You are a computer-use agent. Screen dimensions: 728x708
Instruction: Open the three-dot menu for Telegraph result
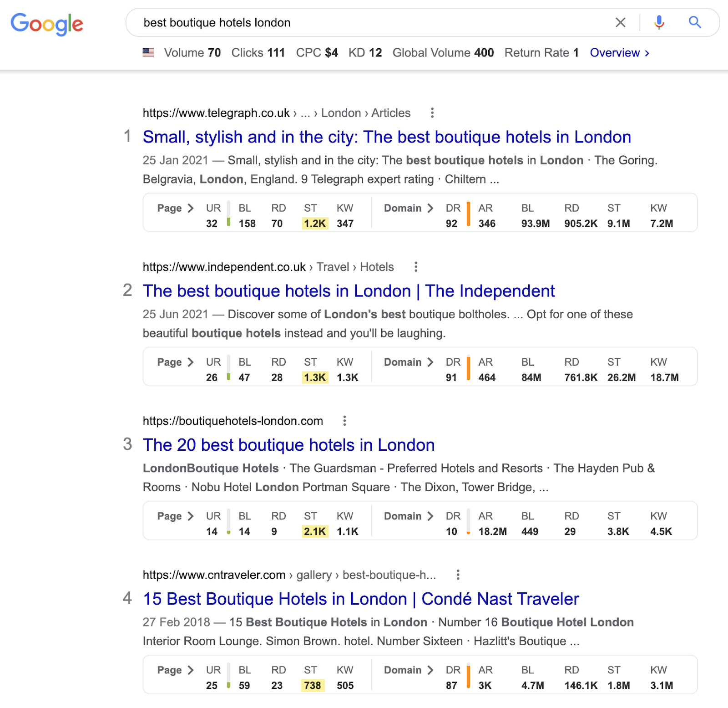(432, 113)
